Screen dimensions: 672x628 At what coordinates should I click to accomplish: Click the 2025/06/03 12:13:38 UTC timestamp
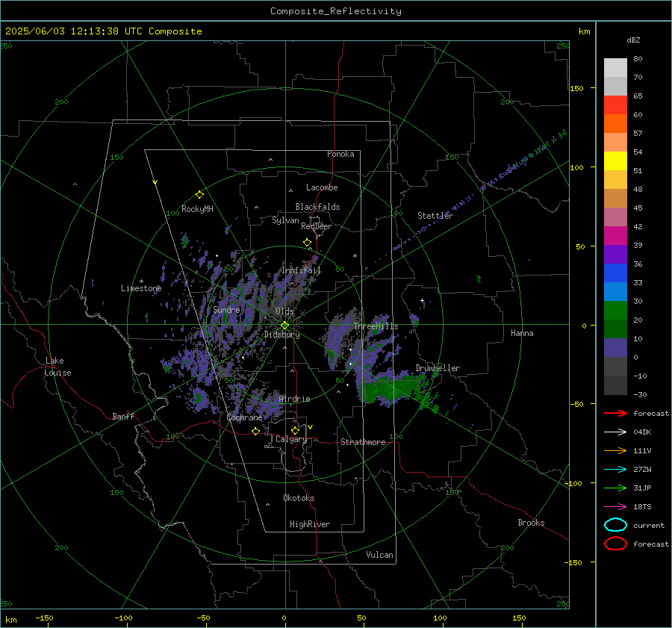click(104, 31)
